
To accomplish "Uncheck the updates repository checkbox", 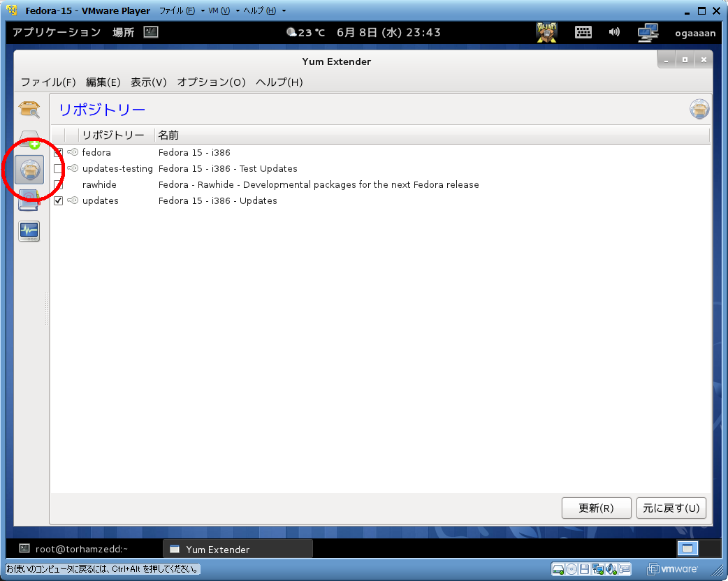I will click(58, 200).
